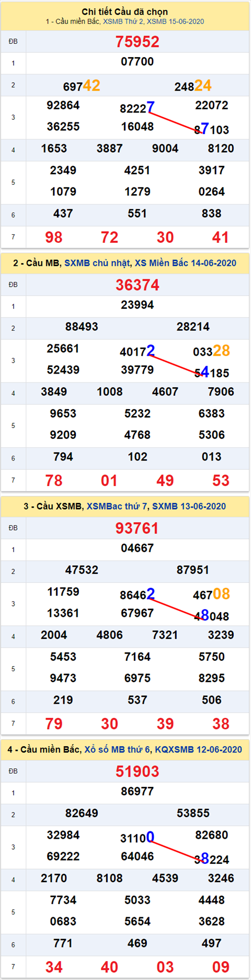251x980 pixels.
Task: Open XSMB 15-06-2020 link
Action: [x=175, y=21]
